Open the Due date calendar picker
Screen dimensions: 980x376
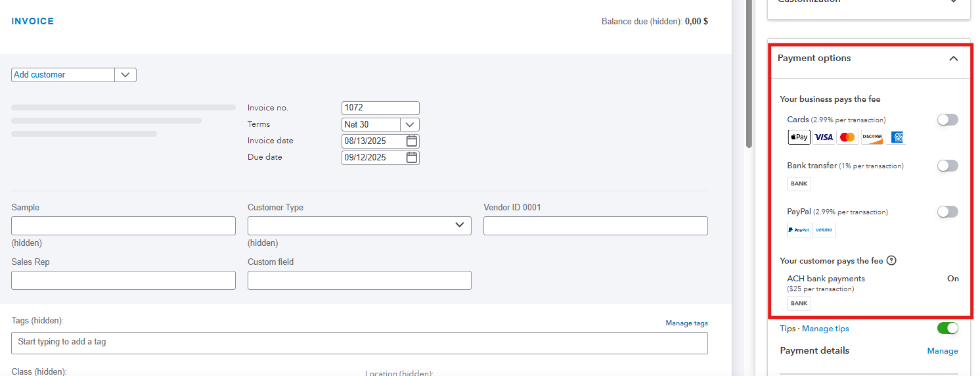coord(412,157)
